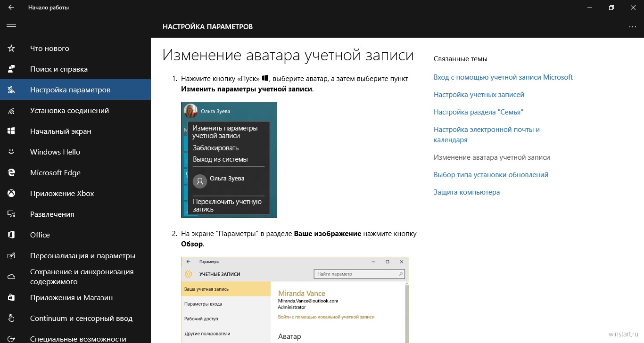The height and width of the screenshot is (343, 644).
Task: Click bold text Изменить параметры учетной записи
Action: 247,89
